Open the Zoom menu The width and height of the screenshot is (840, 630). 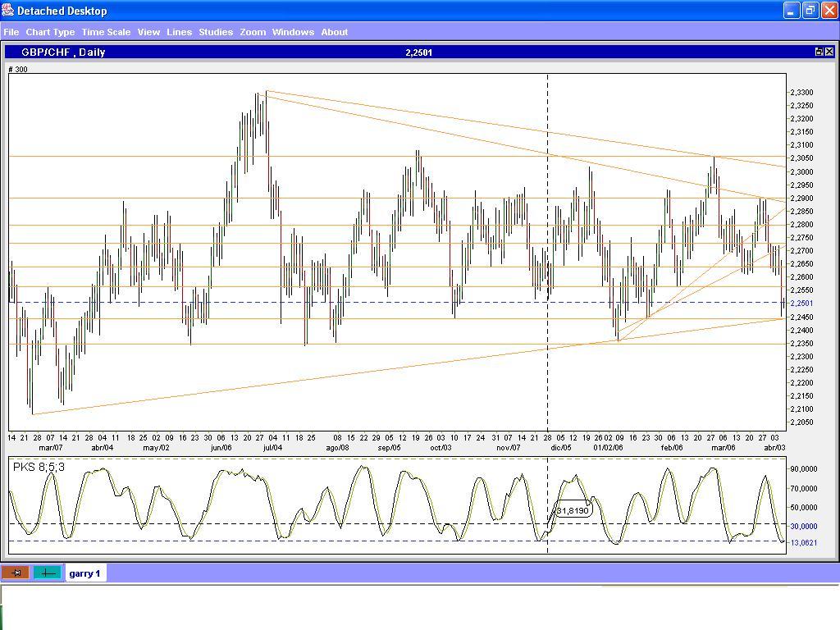pyautogui.click(x=253, y=32)
